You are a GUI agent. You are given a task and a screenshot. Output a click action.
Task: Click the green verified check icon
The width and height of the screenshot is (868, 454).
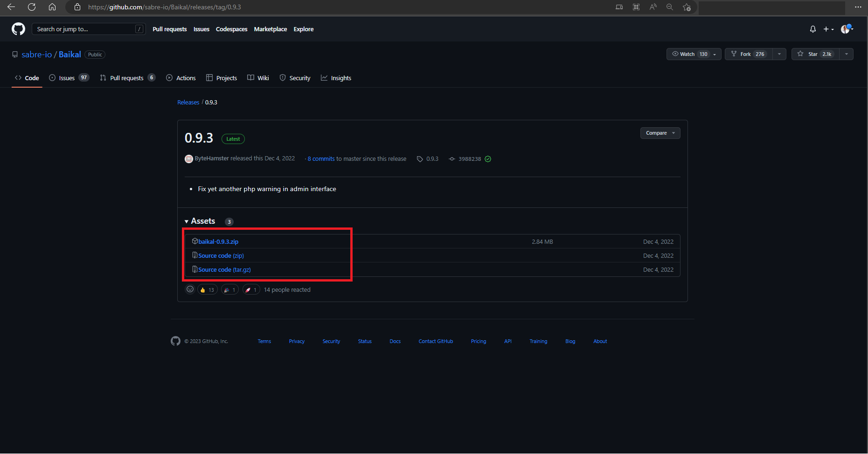pos(488,159)
